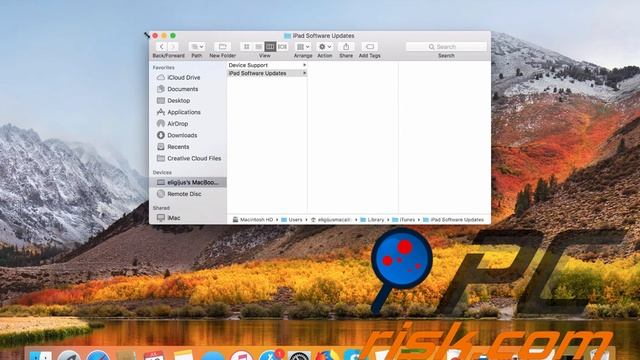The height and width of the screenshot is (360, 640).
Task: Click Library in path bar
Action: pos(372,220)
